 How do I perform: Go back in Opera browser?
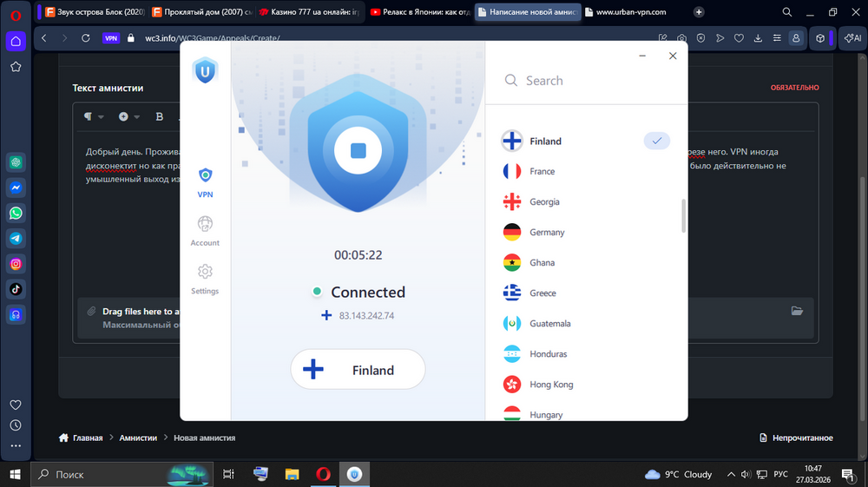click(x=44, y=38)
